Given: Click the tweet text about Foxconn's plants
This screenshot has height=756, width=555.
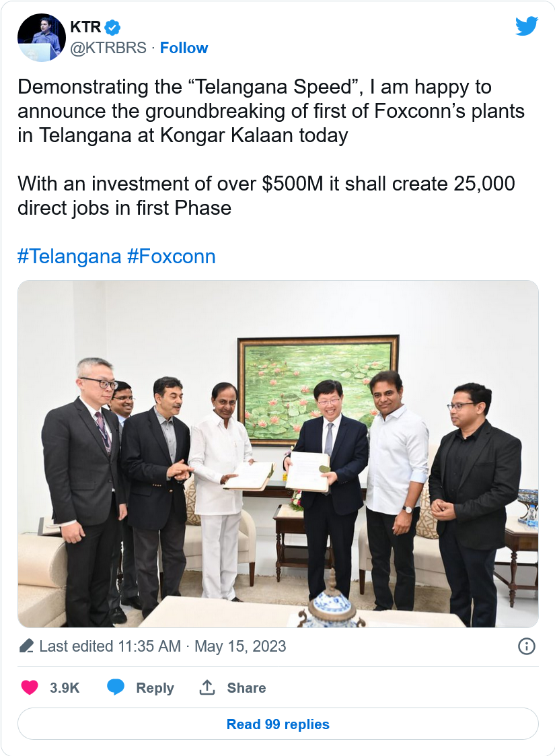Looking at the screenshot, I should point(270,111).
